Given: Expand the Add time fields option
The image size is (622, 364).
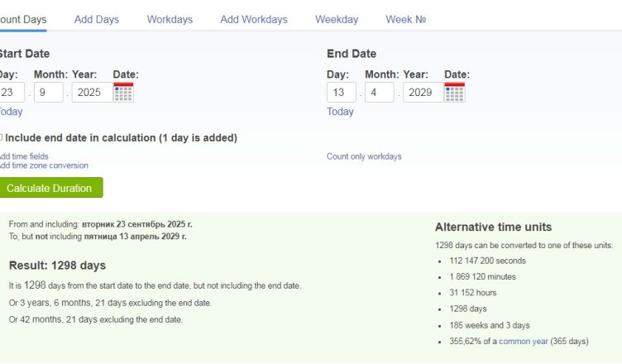Looking at the screenshot, I should [x=24, y=156].
